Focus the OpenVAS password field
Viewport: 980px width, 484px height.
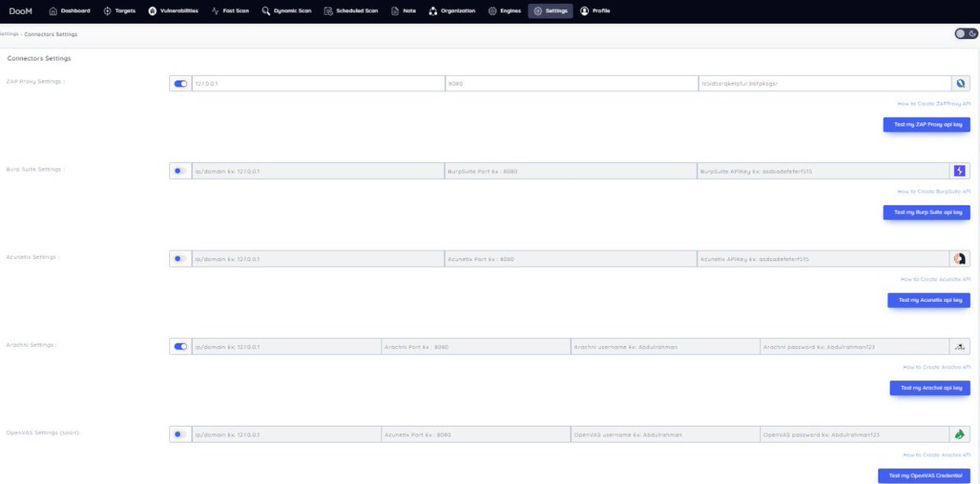856,434
